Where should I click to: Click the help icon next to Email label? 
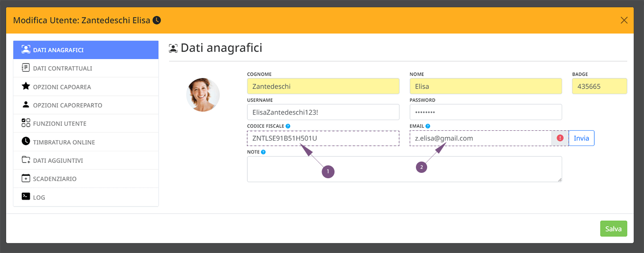pyautogui.click(x=428, y=126)
